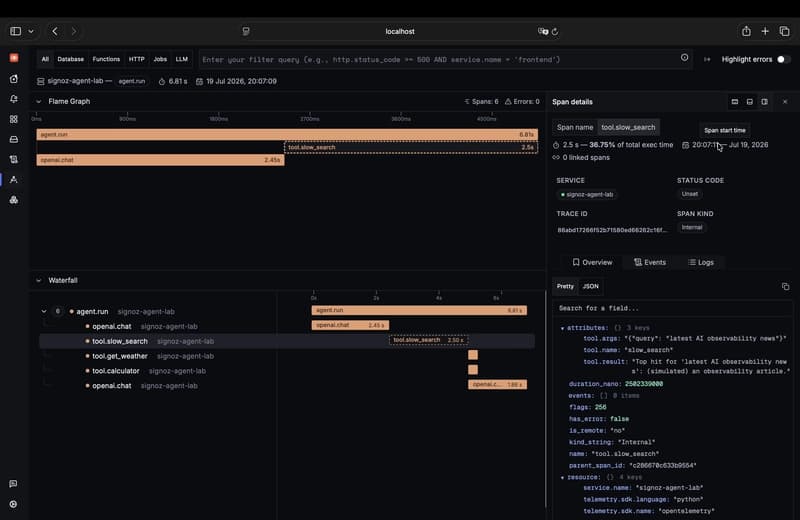Open the Alerts bell icon
This screenshot has height=520, width=800.
(x=14, y=98)
